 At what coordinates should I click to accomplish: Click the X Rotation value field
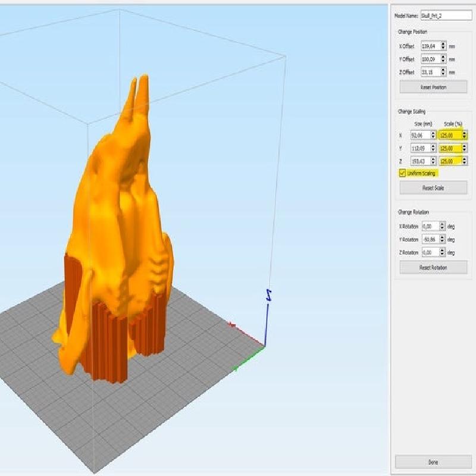tap(430, 226)
